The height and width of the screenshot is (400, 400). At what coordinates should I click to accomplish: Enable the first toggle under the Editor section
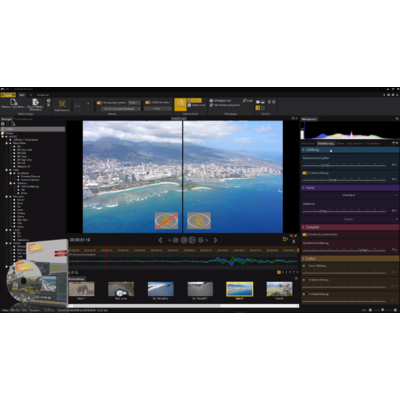[305, 266]
